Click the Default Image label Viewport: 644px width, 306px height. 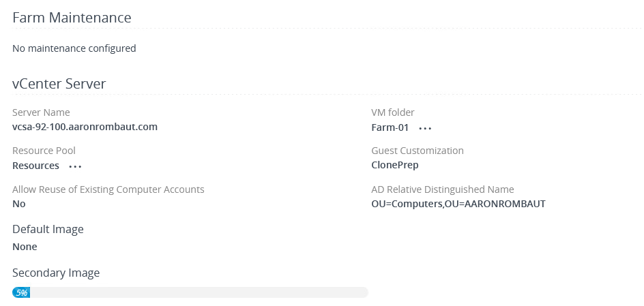[x=48, y=229]
